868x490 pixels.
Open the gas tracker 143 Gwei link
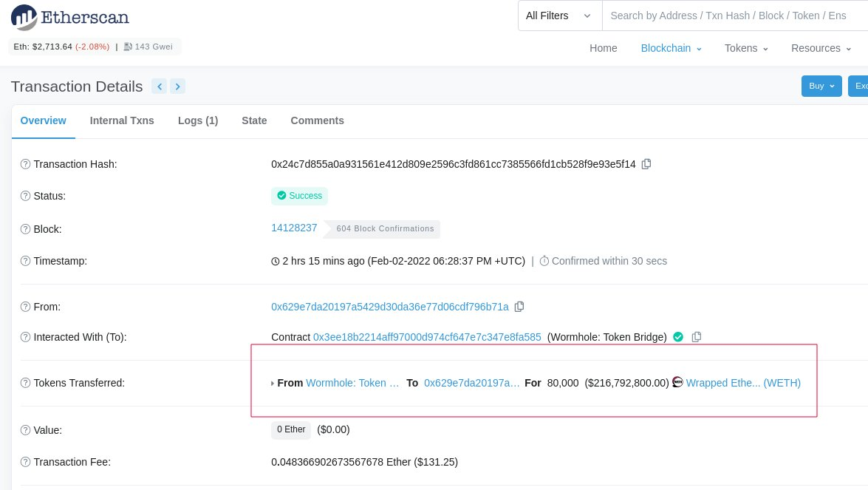[148, 47]
